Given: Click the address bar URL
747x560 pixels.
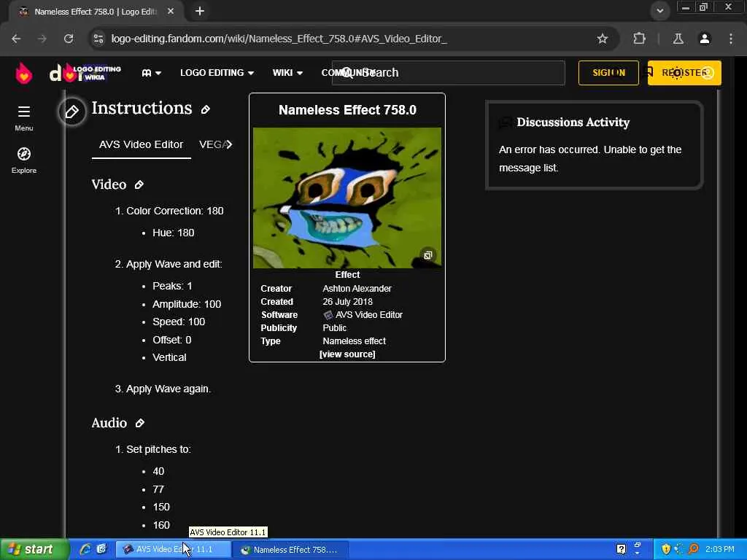Looking at the screenshot, I should point(279,39).
